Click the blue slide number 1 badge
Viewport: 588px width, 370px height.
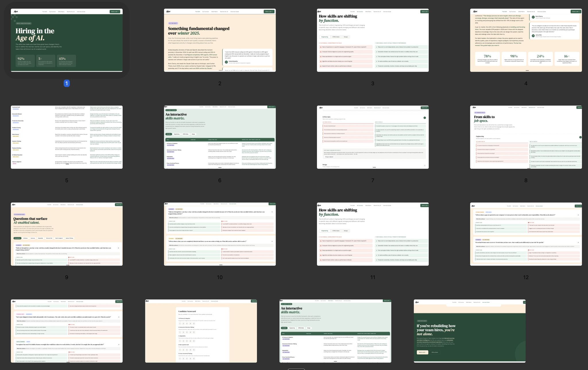[x=67, y=83]
